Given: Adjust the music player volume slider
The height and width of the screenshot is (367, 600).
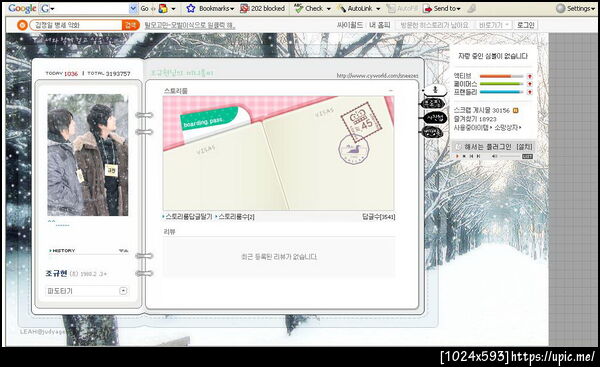Looking at the screenshot, I should [510, 156].
